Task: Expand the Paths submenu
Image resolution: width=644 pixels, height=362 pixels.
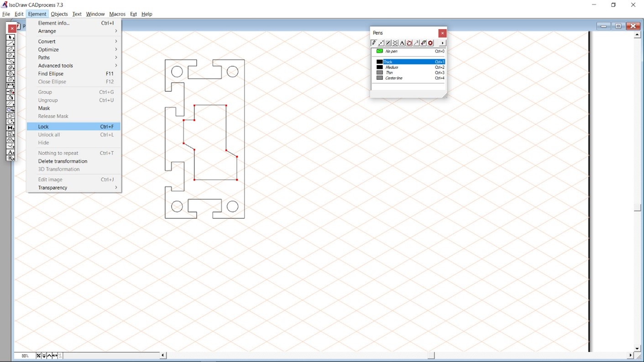Action: click(x=73, y=57)
